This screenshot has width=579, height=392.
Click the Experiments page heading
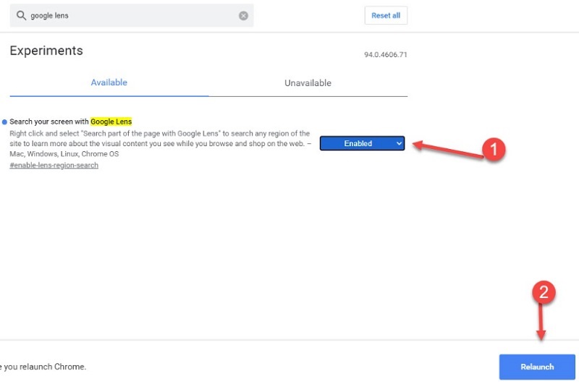coord(46,51)
